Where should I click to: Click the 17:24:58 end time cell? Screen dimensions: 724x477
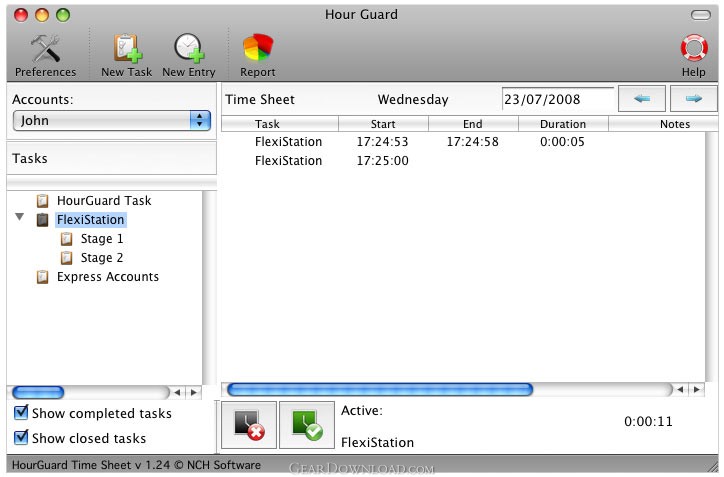[x=472, y=142]
